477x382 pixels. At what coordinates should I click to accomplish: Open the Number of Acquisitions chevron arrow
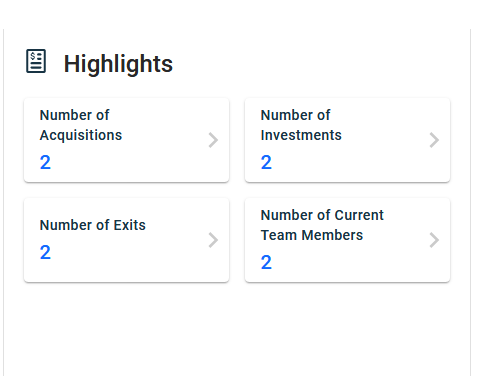(x=213, y=140)
